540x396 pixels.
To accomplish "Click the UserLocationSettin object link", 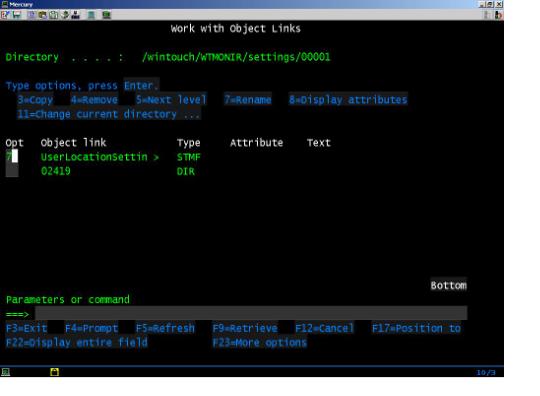I will (x=94, y=157).
